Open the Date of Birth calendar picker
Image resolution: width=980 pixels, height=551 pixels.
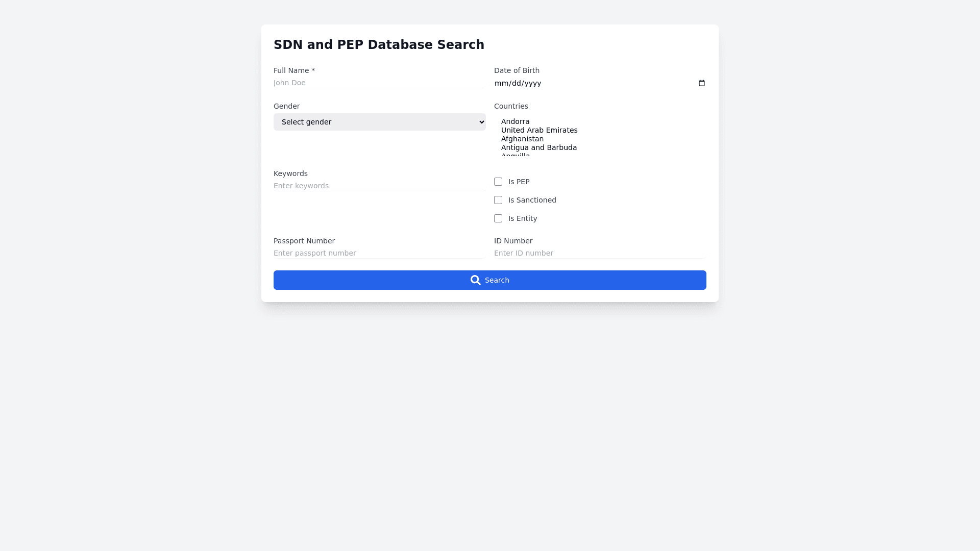702,83
